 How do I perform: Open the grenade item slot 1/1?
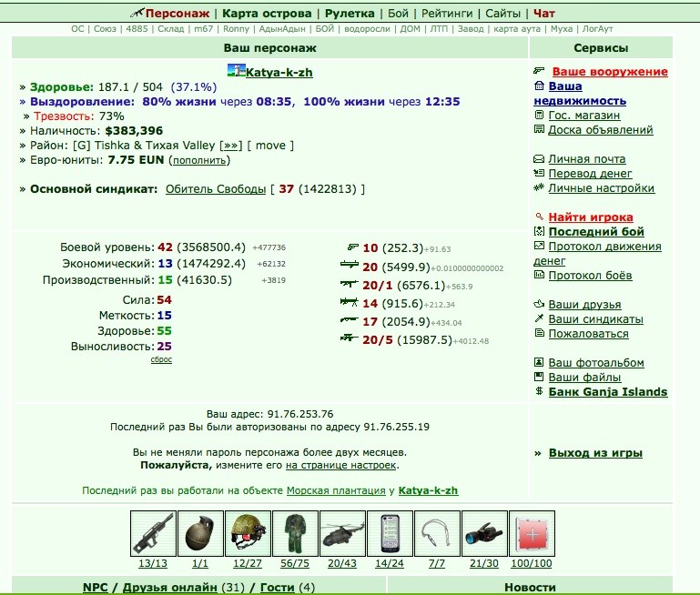(200, 533)
